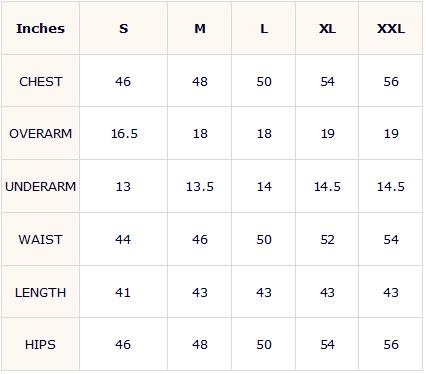
Task: Click the OVERARM row label
Action: coord(40,134)
